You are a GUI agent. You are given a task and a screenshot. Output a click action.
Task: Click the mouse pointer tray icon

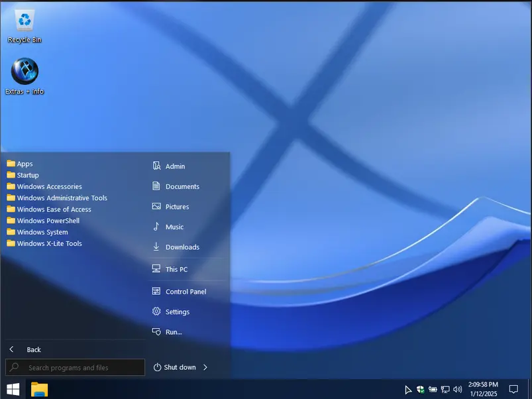point(408,390)
